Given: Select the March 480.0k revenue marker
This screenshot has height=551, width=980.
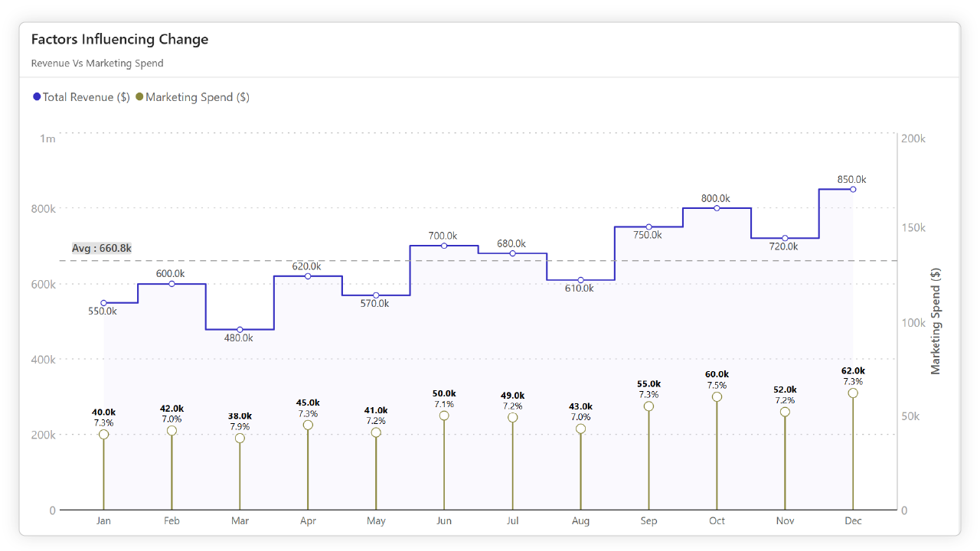Looking at the screenshot, I should click(240, 329).
